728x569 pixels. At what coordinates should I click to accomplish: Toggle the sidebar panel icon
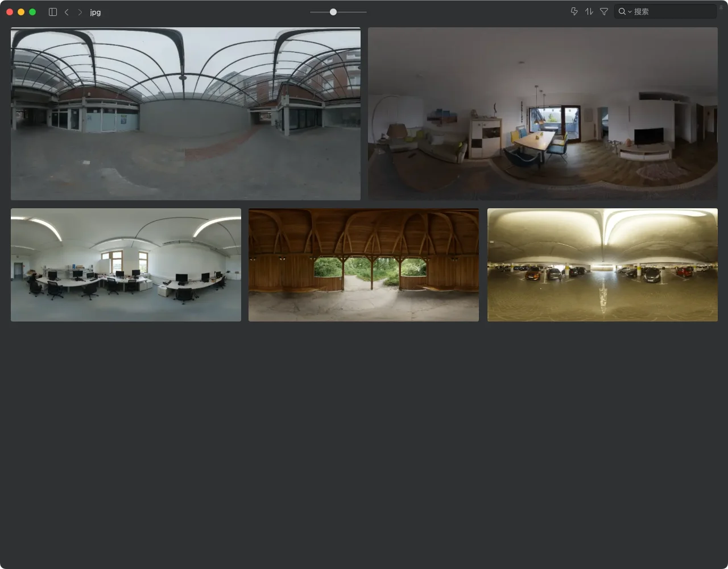coord(53,12)
